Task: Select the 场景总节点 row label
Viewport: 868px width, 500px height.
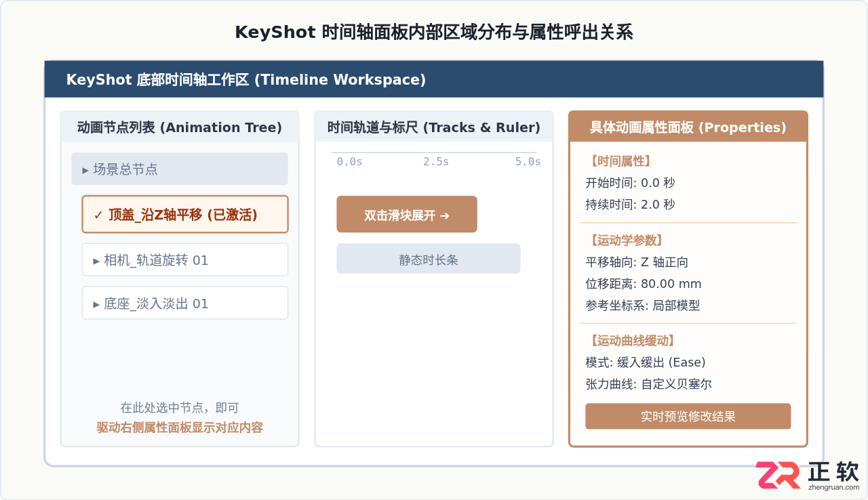Action: (125, 169)
